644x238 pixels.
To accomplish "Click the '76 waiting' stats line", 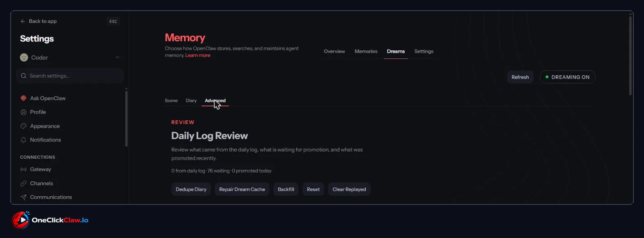I will pos(221,171).
